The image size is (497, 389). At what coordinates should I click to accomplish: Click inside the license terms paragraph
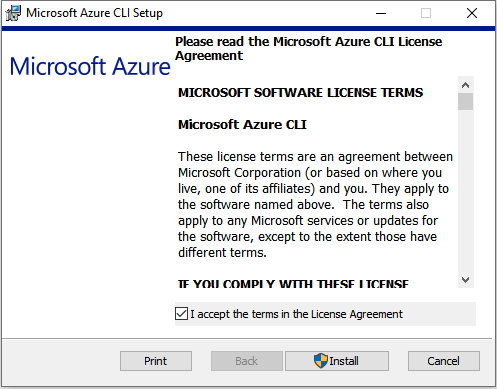pyautogui.click(x=315, y=204)
